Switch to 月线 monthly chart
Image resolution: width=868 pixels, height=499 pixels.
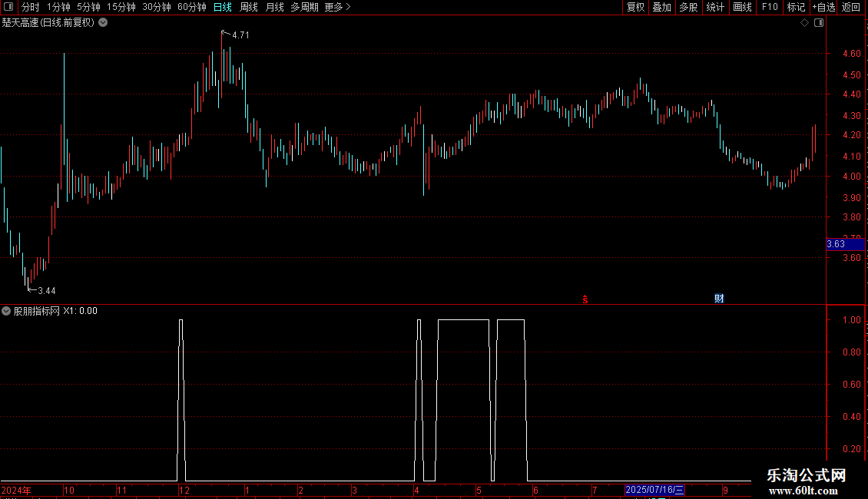click(274, 7)
